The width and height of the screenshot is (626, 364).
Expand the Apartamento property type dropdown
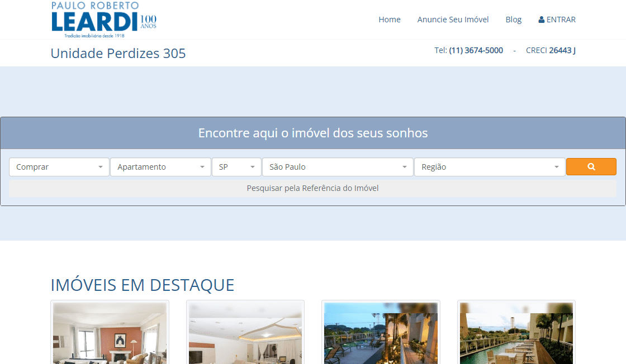click(x=160, y=167)
